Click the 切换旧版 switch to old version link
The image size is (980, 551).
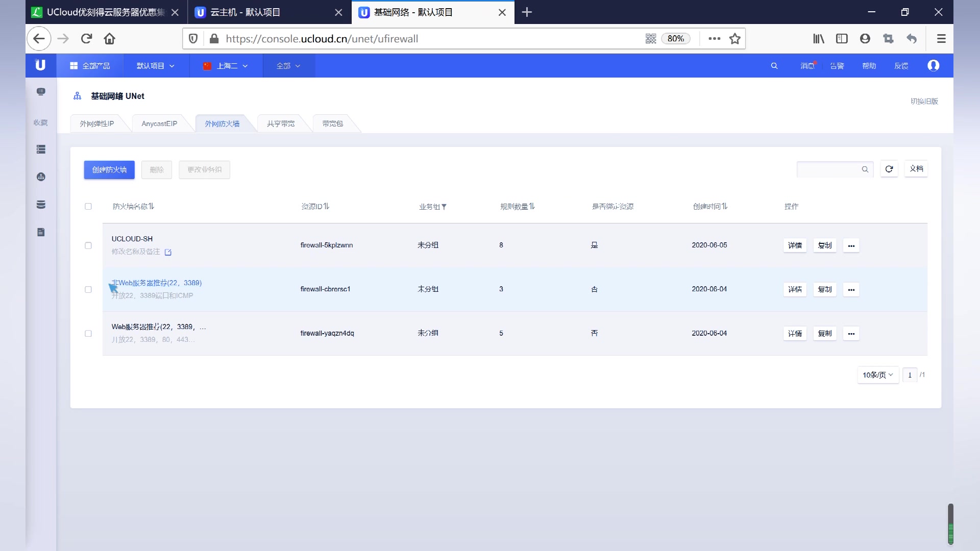click(924, 101)
